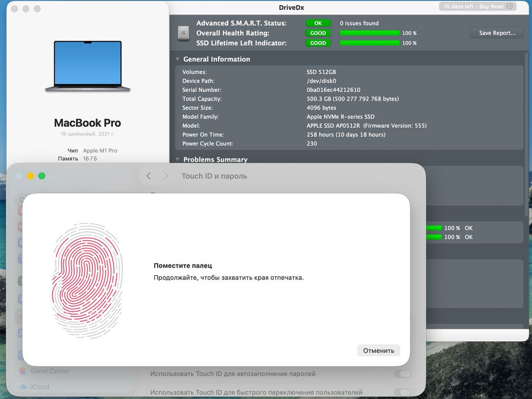Click the MacBook Pro name heading
Screen dimensions: 532x399
click(x=87, y=123)
